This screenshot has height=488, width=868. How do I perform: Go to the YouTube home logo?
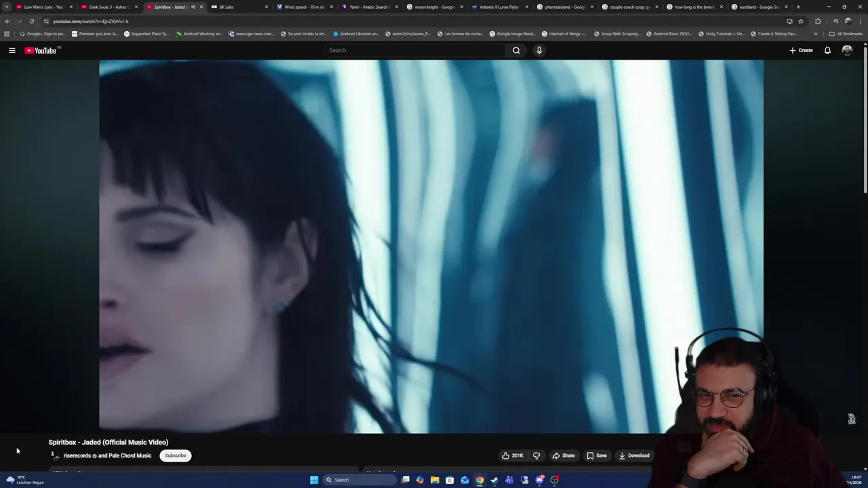click(x=40, y=50)
